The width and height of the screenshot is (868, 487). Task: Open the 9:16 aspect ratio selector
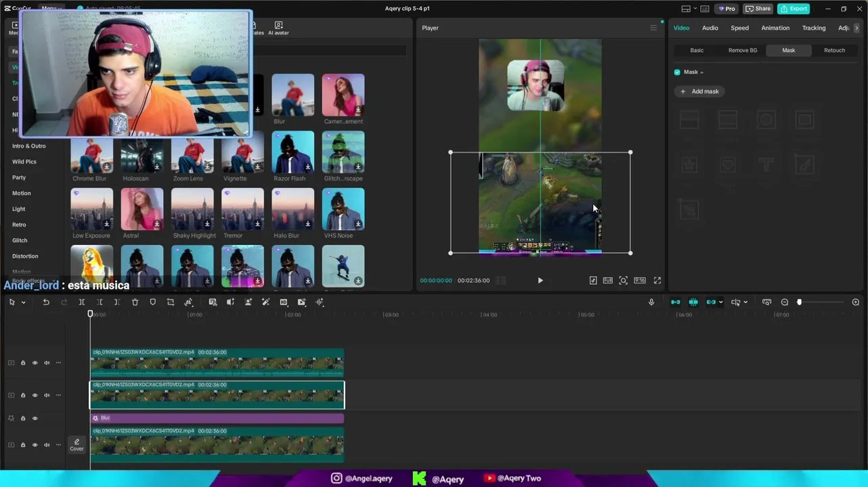pos(640,280)
